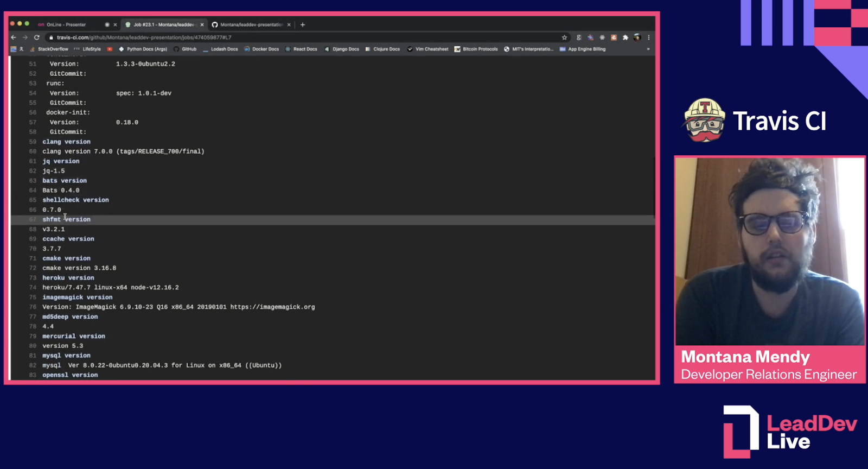Open the React Docs bookmark
868x469 pixels.
pyautogui.click(x=301, y=49)
